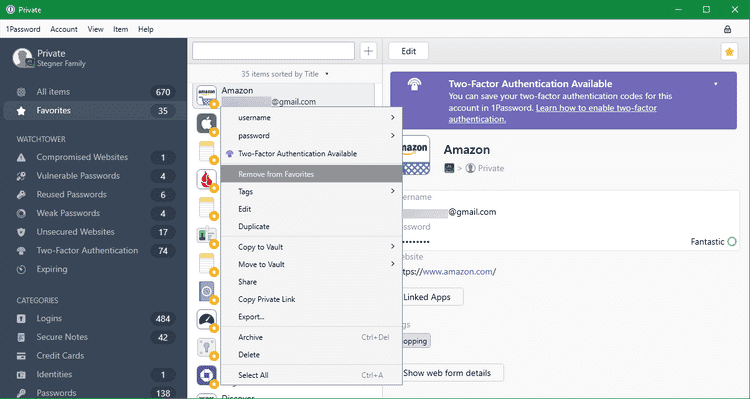
Task: Open the sorted by Title dropdown
Action: pyautogui.click(x=327, y=74)
